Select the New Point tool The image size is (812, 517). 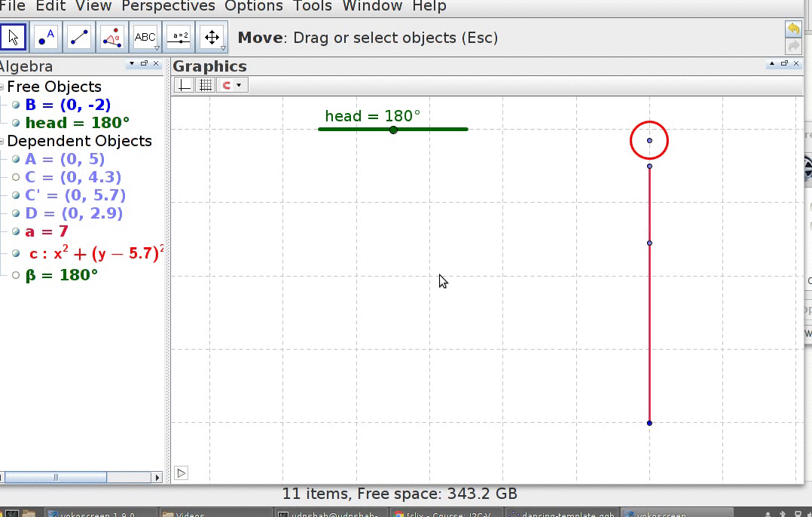click(x=47, y=37)
